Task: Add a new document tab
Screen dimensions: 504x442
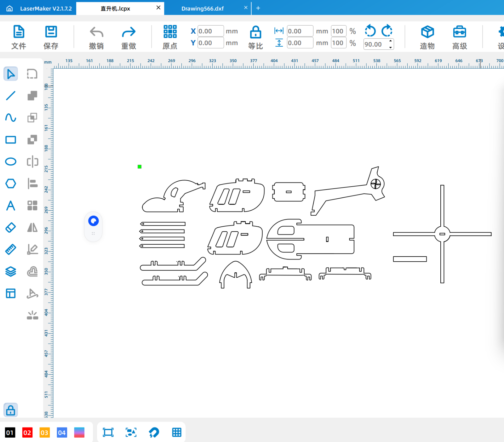Action: click(258, 8)
